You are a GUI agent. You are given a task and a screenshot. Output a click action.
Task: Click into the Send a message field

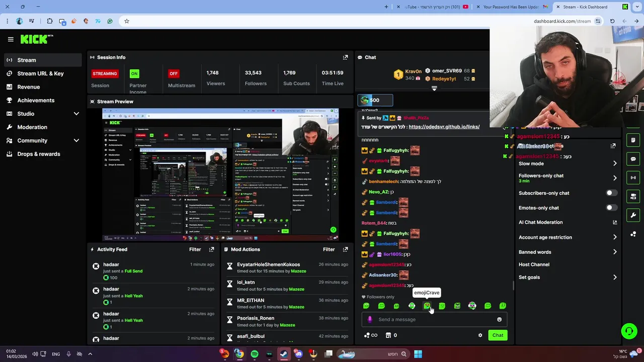434,319
